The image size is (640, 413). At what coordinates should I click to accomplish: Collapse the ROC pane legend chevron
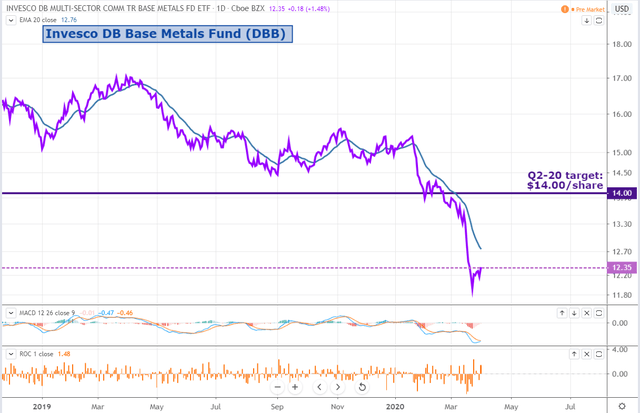[11, 354]
